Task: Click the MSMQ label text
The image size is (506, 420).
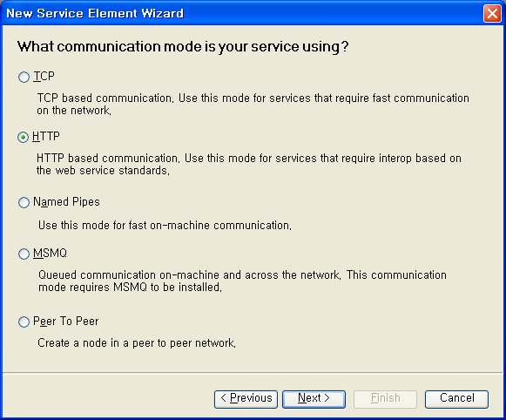Action: pos(50,253)
